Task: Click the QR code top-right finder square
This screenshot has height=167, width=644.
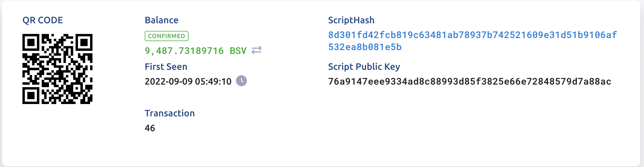Action: (x=84, y=42)
